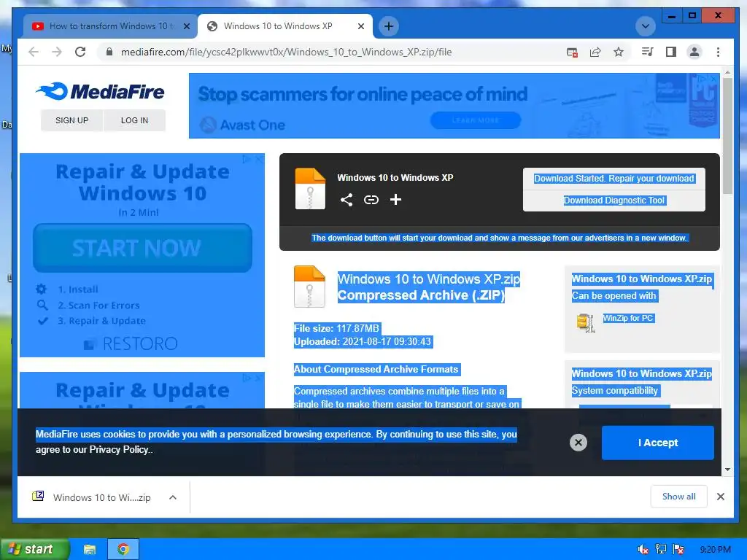The image size is (747, 560).
Task: Click the address bar URL
Action: 286,52
